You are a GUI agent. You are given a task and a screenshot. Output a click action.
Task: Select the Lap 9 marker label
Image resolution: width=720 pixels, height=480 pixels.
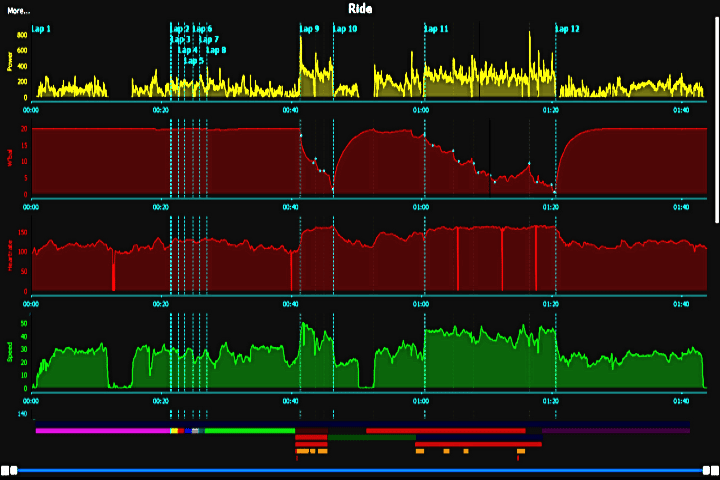[x=309, y=29]
